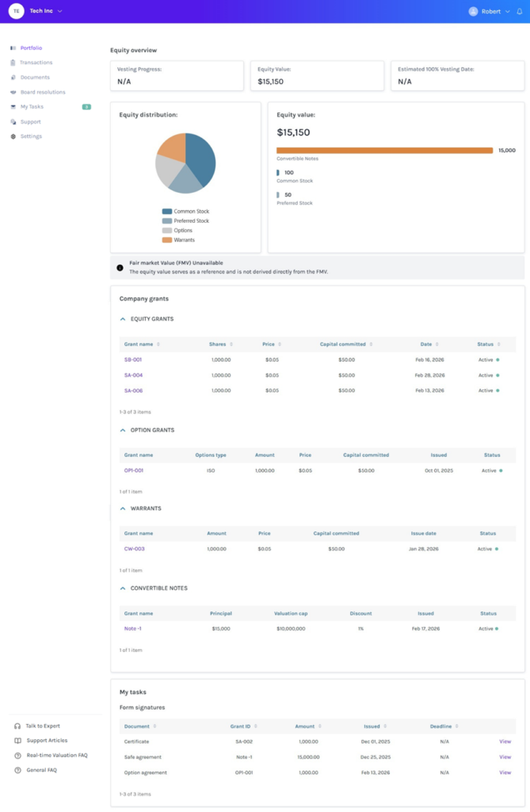Screen dimensions: 530x812
Task: Click the FMV unavailable info icon
Action: [x=120, y=268]
